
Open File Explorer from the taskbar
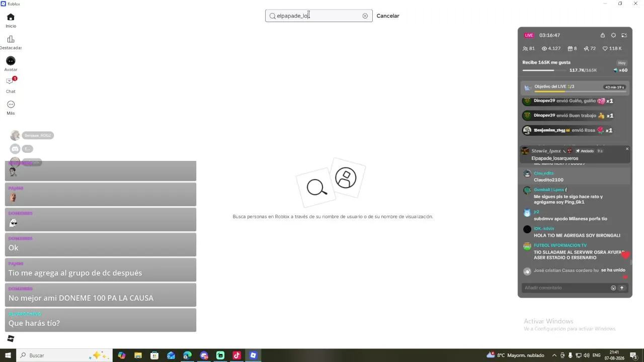(138, 355)
